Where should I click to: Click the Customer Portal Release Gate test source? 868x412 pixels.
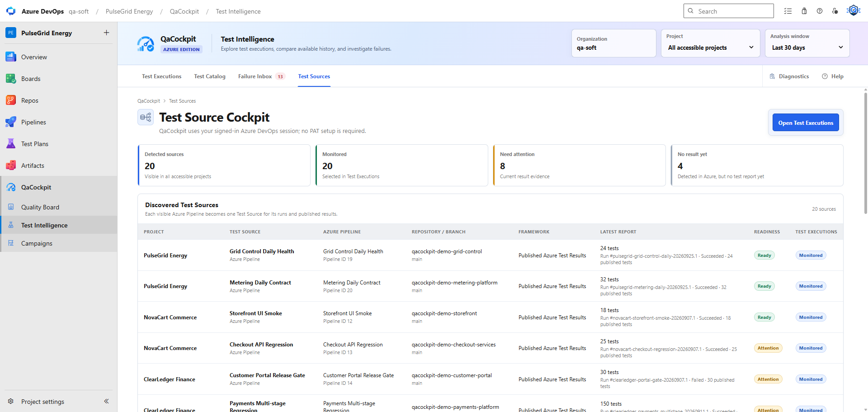tap(267, 375)
